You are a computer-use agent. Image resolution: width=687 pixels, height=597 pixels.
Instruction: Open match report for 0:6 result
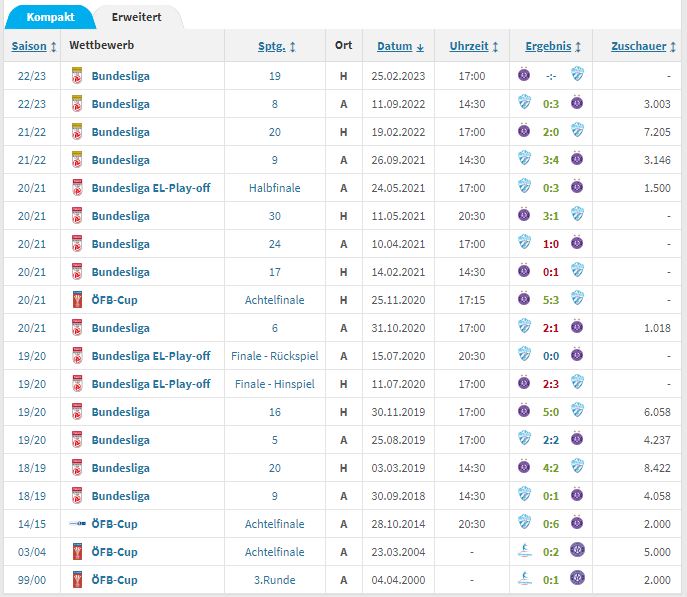coord(551,524)
